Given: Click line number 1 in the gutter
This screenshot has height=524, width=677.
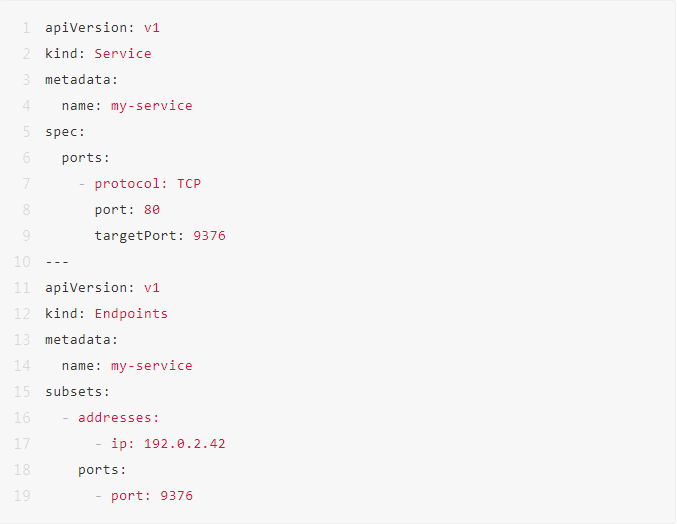Looking at the screenshot, I should [x=26, y=27].
